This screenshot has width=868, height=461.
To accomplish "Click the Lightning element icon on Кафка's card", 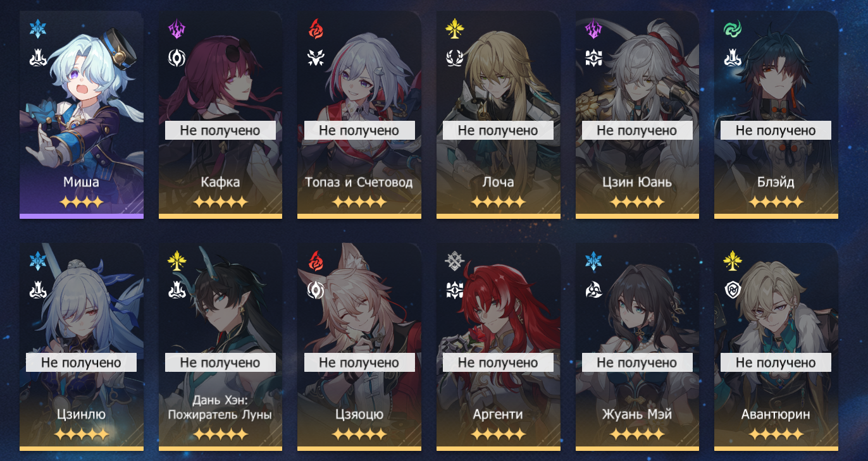I will [x=176, y=28].
